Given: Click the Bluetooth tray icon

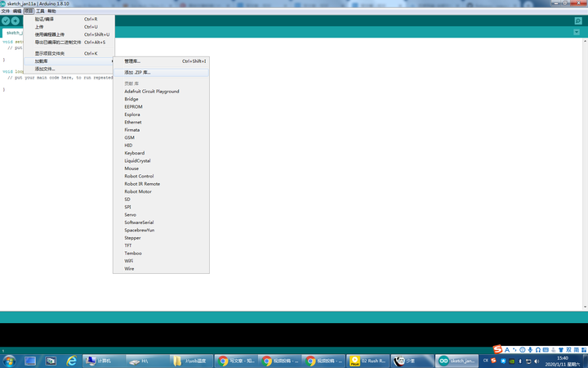Looking at the screenshot, I should 520,361.
